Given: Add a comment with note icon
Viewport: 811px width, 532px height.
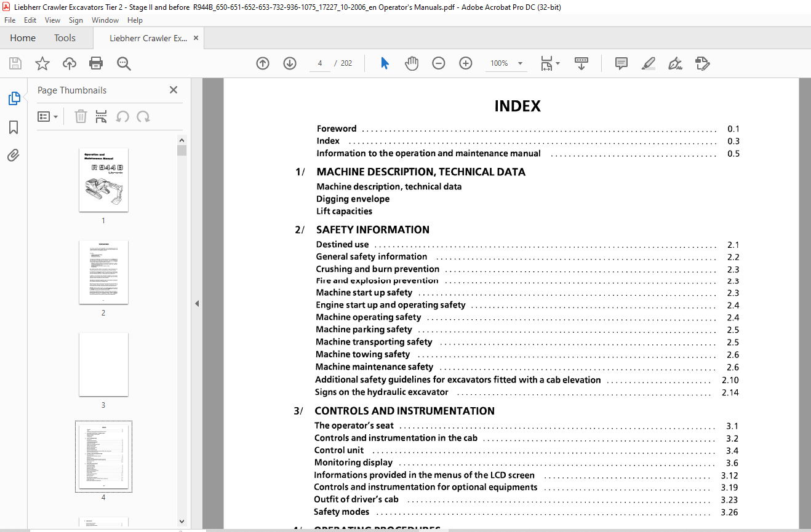Looking at the screenshot, I should coord(621,63).
